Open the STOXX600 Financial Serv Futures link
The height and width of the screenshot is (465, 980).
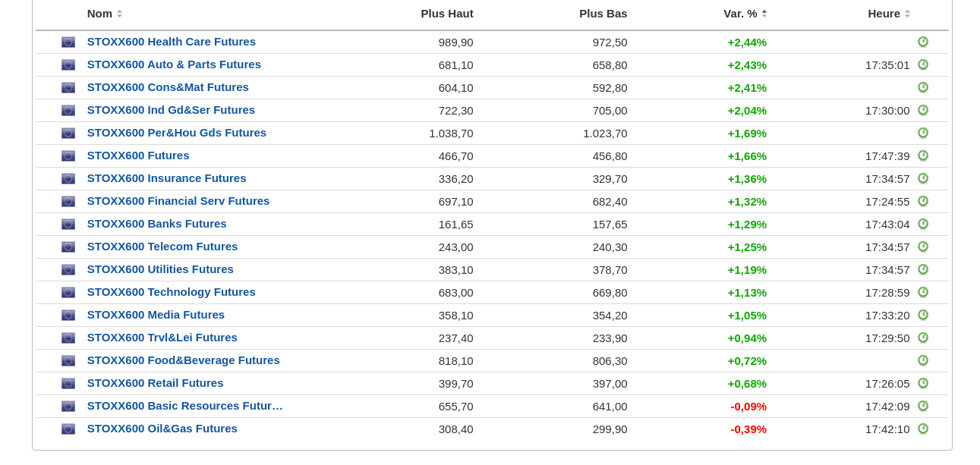tap(178, 201)
